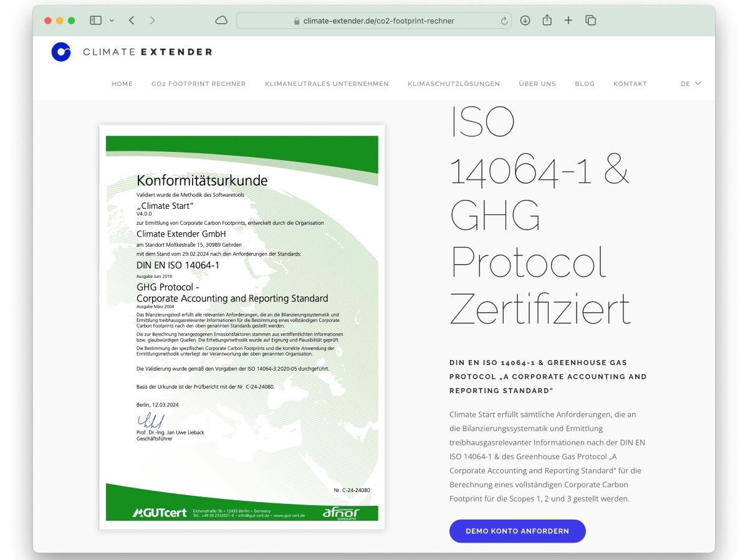This screenshot has height=560, width=748.
Task: Click 'DIN EN ISO 14064-1' on certificate
Action: click(178, 265)
